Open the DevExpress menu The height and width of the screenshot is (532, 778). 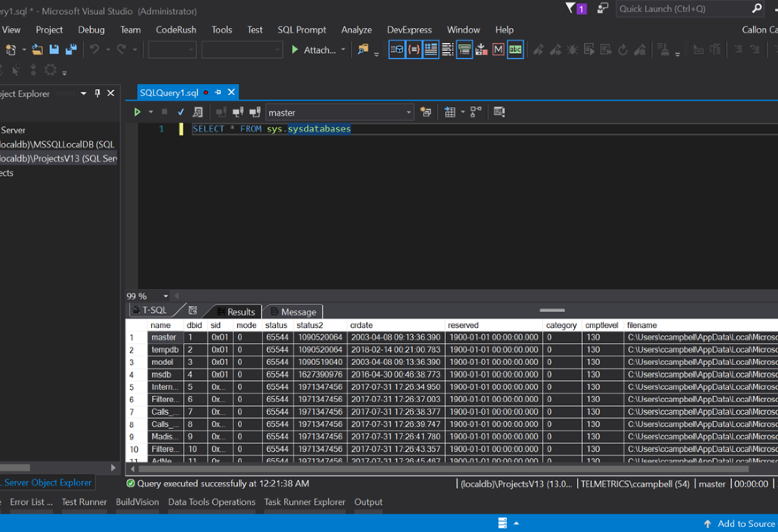pos(409,30)
